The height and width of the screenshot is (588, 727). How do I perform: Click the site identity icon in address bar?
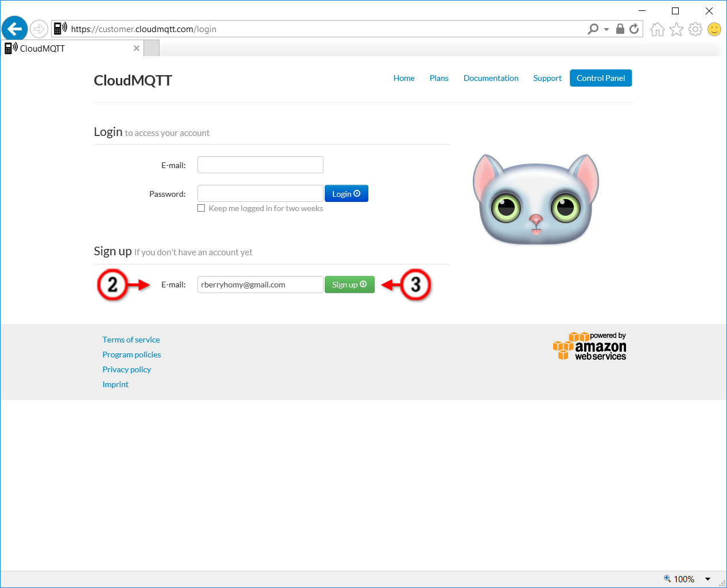pyautogui.click(x=60, y=29)
